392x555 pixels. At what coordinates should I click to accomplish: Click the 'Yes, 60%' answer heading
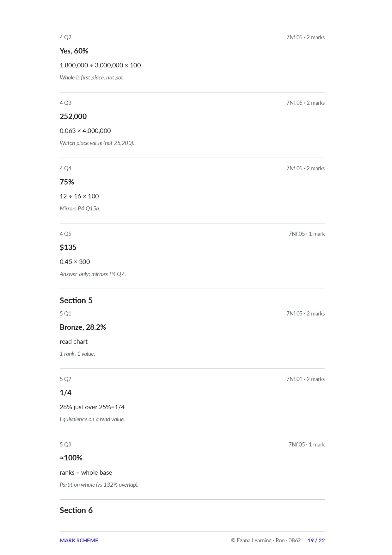coord(74,51)
